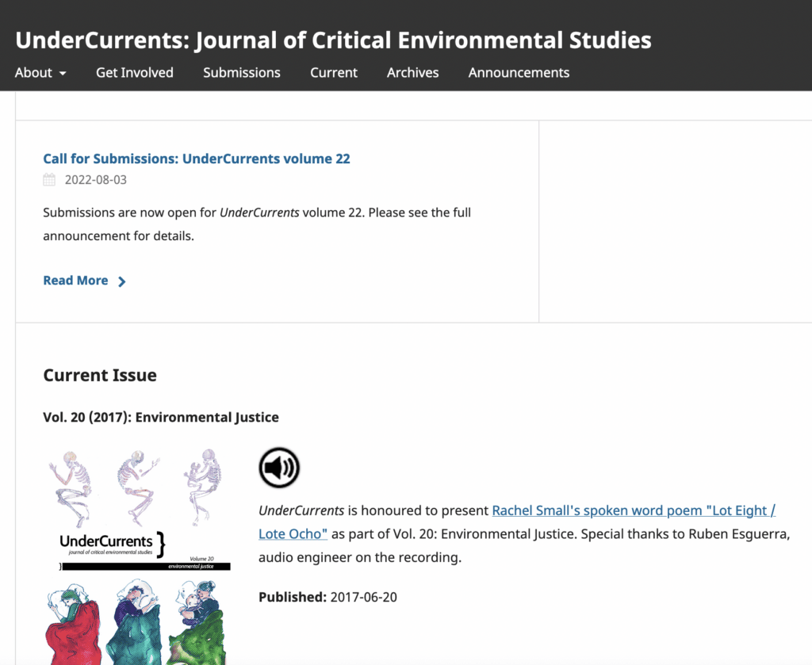This screenshot has height=665, width=812.
Task: Select the Submissions menu item
Action: click(241, 72)
